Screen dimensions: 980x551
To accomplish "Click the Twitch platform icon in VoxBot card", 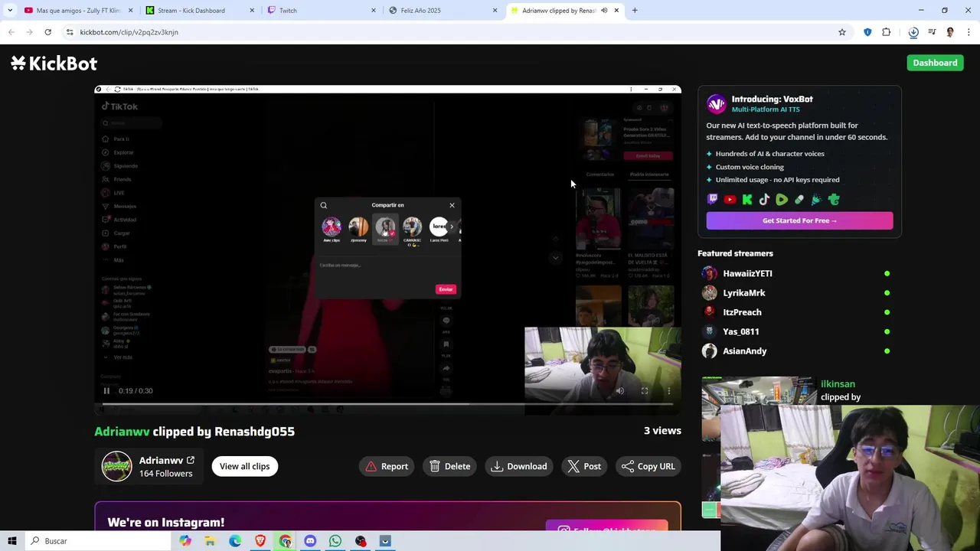I will point(713,200).
